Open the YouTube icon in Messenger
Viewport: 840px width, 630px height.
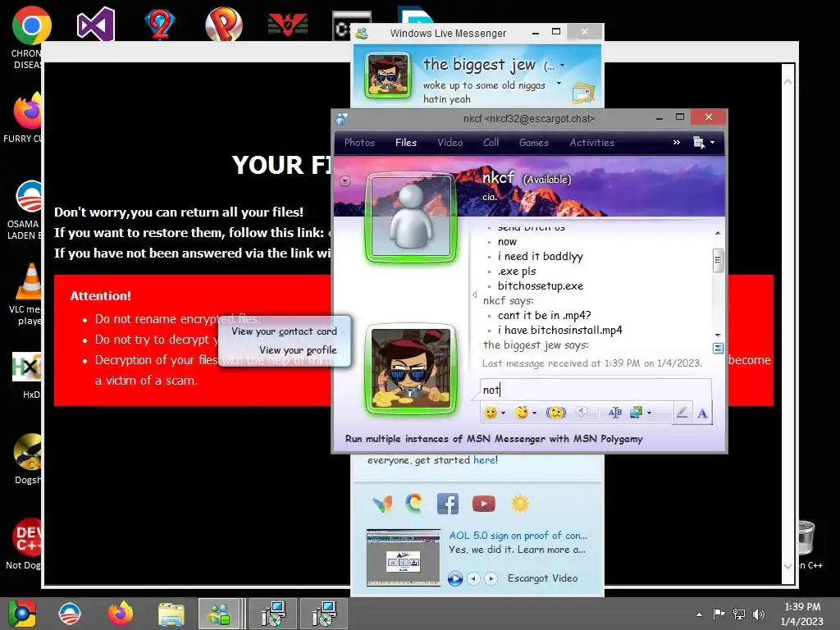484,504
